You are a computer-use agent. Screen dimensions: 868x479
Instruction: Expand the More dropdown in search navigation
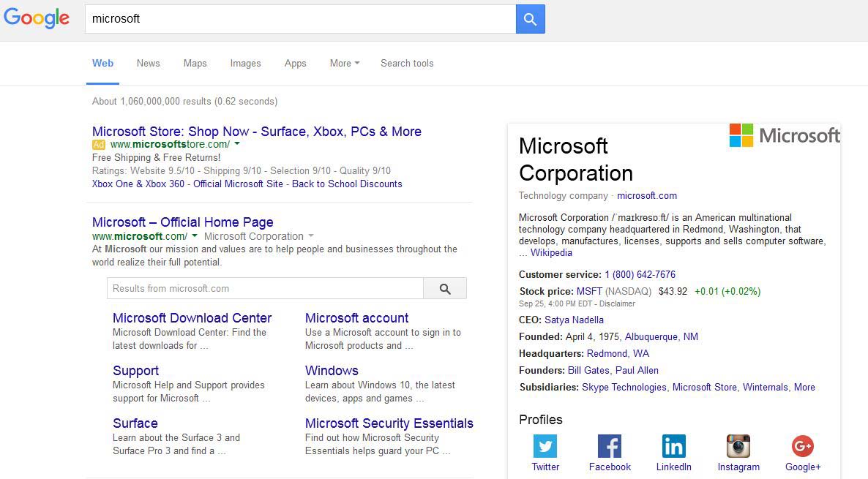point(344,64)
